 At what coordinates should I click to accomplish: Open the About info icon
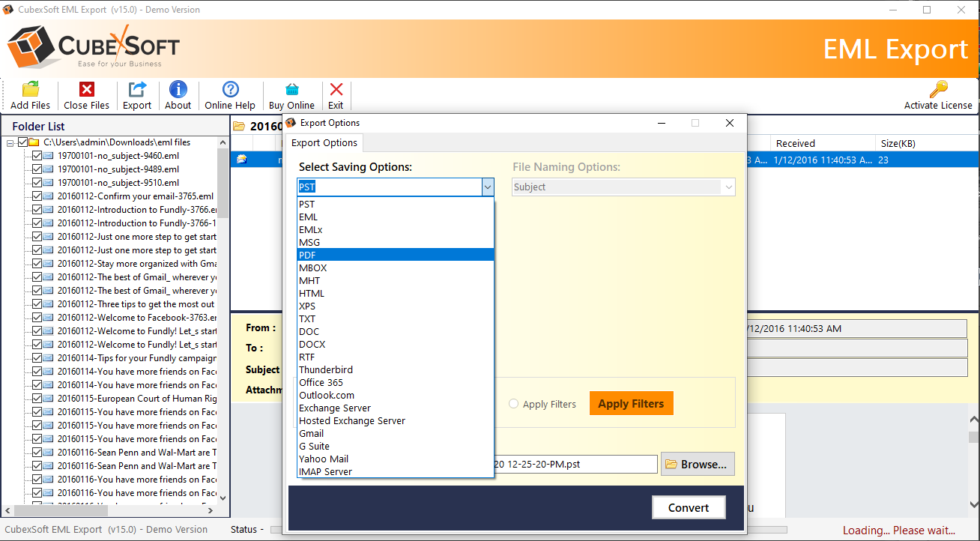pos(178,89)
